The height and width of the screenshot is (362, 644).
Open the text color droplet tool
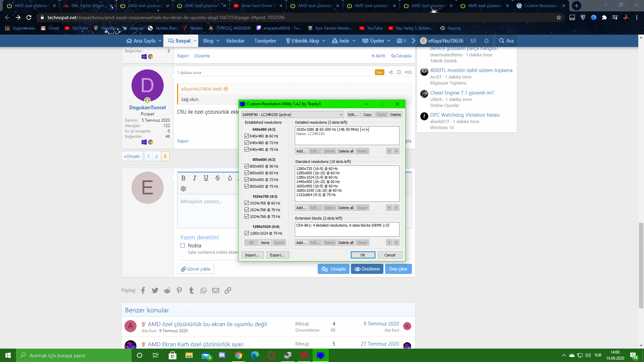coord(230,178)
